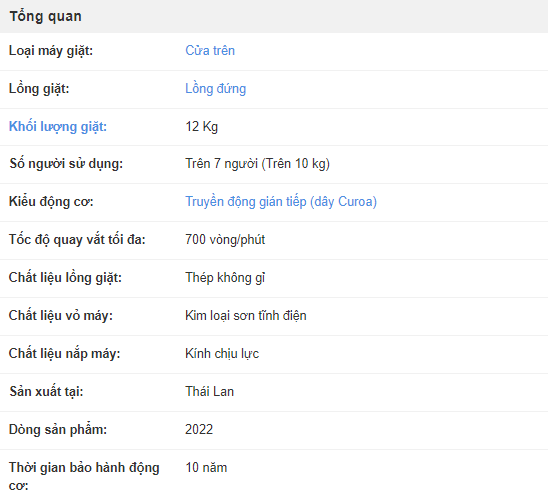The width and height of the screenshot is (548, 502).
Task: Click the '10 năm' warranty value
Action: [206, 467]
